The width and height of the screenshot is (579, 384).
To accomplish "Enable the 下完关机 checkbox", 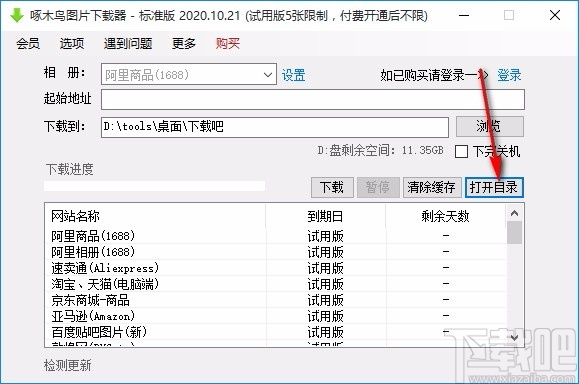I will [462, 151].
